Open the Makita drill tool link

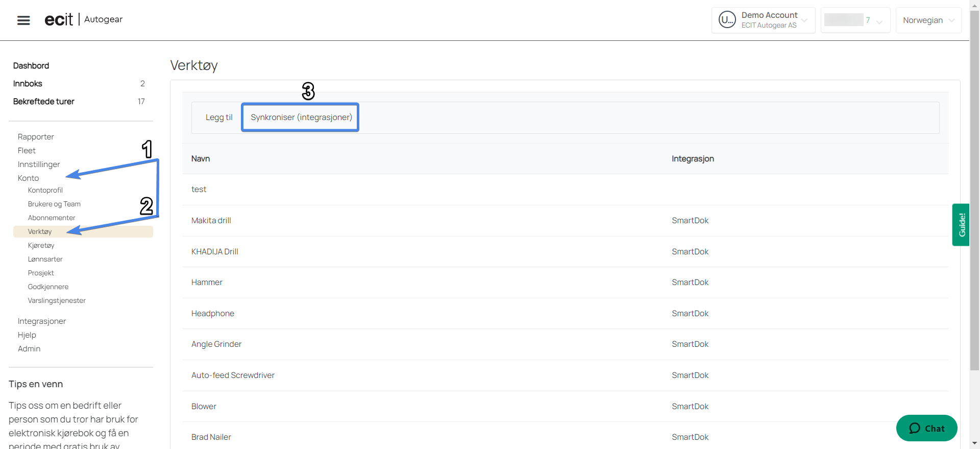coord(211,221)
